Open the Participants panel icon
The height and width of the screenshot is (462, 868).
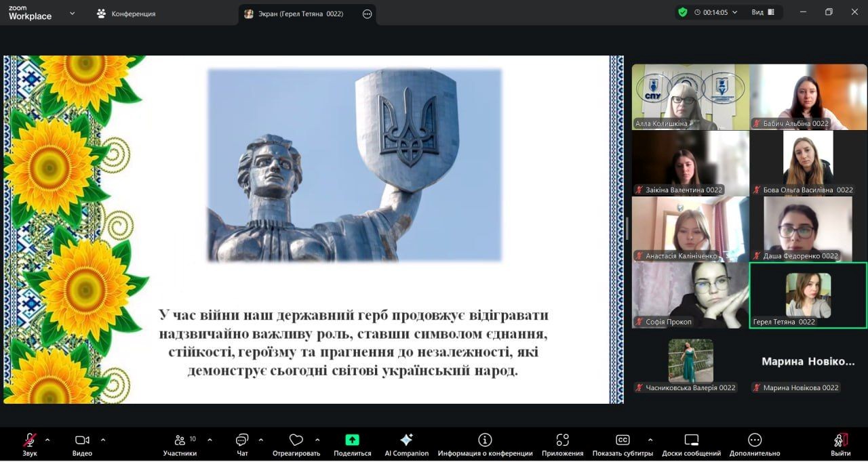click(x=180, y=440)
